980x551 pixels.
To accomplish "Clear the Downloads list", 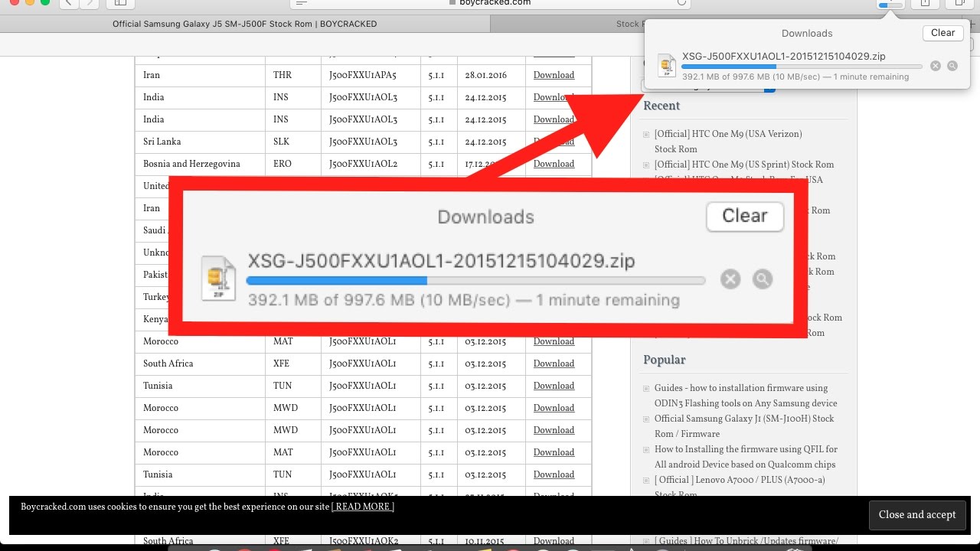I will tap(942, 33).
